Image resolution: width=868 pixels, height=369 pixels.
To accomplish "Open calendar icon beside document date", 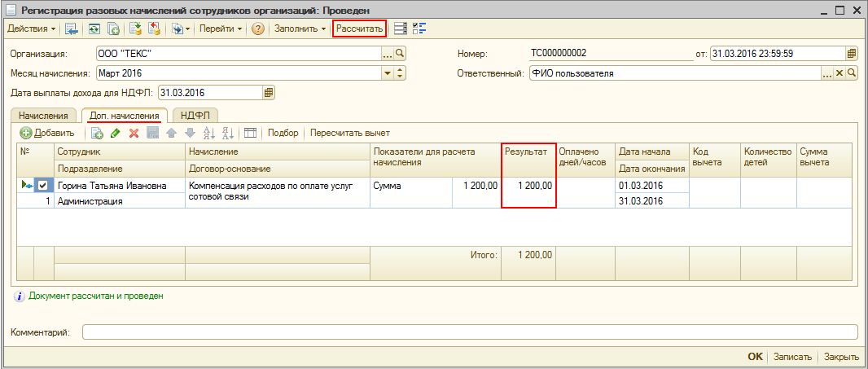I will coord(852,54).
